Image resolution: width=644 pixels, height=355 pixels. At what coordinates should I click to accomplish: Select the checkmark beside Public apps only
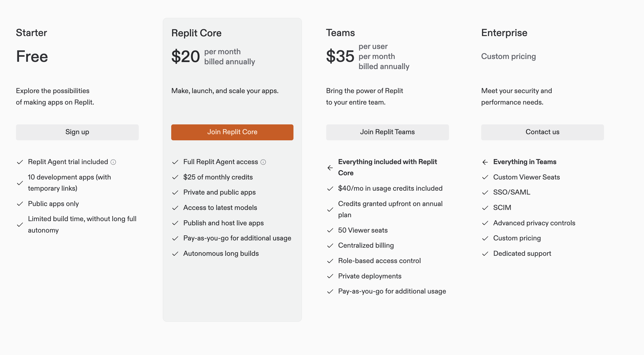click(20, 204)
